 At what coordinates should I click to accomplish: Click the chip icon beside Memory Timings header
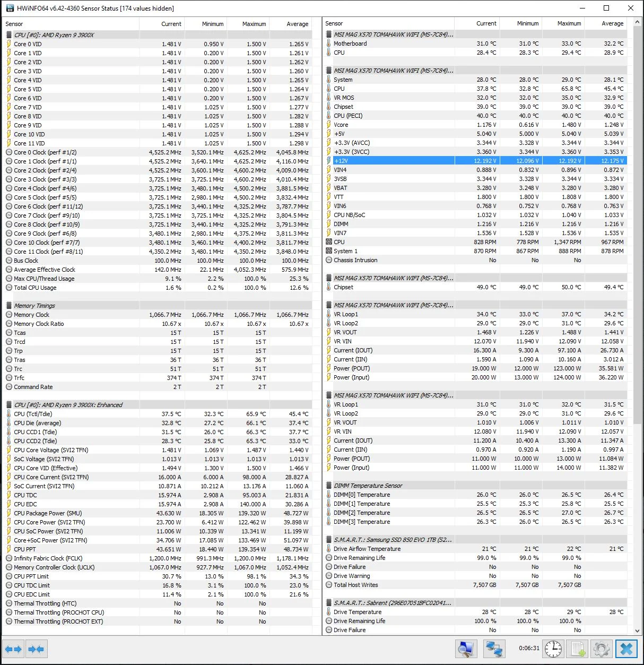coord(9,306)
